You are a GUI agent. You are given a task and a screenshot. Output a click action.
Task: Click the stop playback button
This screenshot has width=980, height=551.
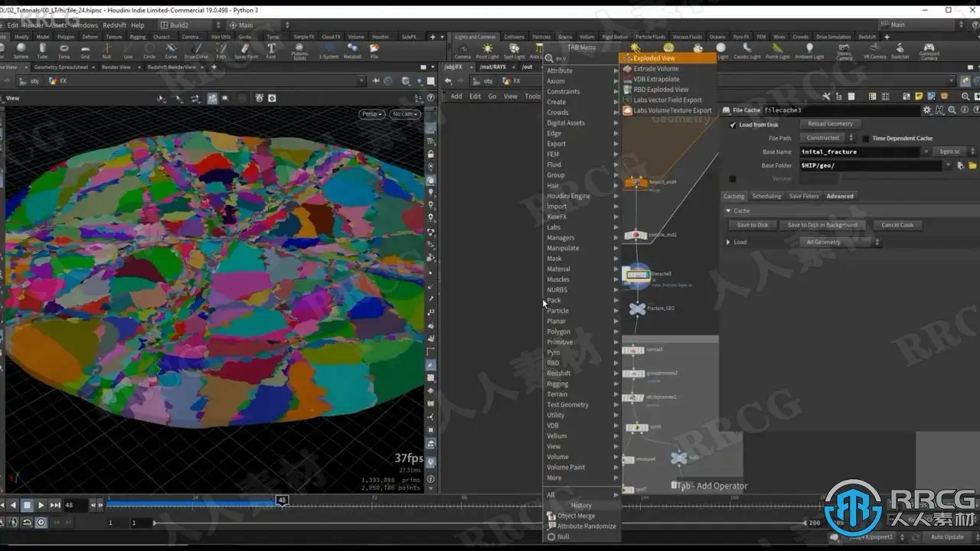tap(27, 505)
